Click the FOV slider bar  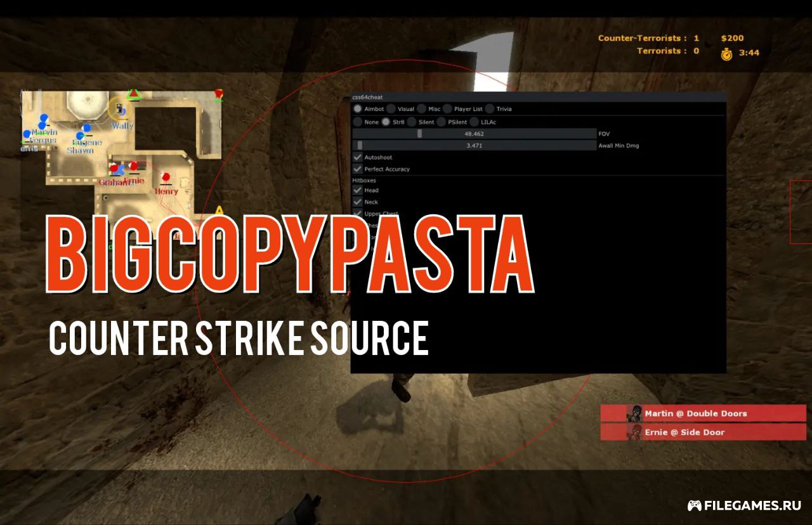(474, 134)
